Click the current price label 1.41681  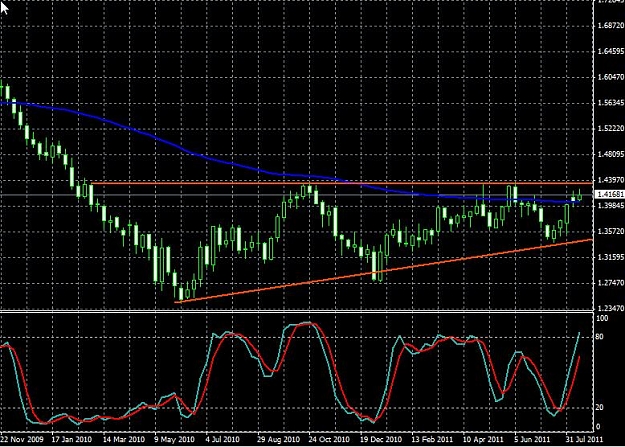(x=610, y=195)
